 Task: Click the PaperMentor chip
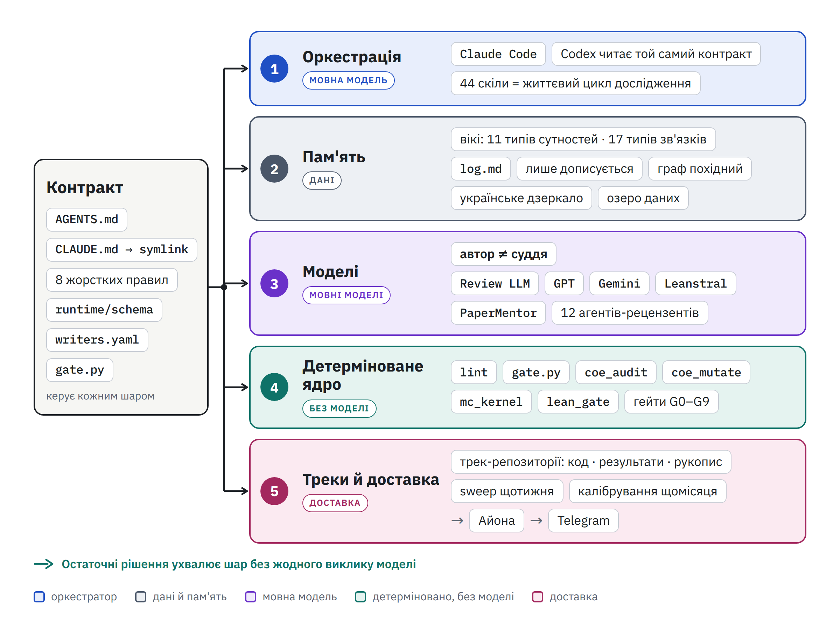coord(498,313)
